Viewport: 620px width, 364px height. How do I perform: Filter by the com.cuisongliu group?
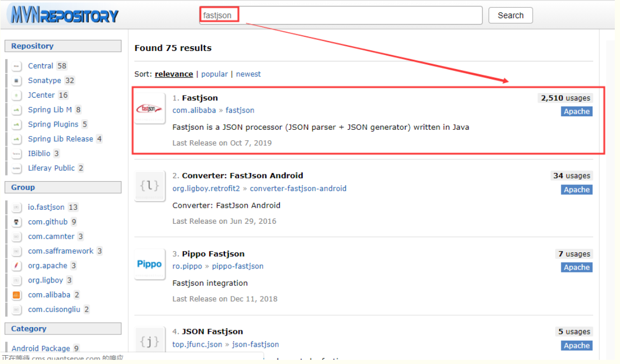coord(54,309)
